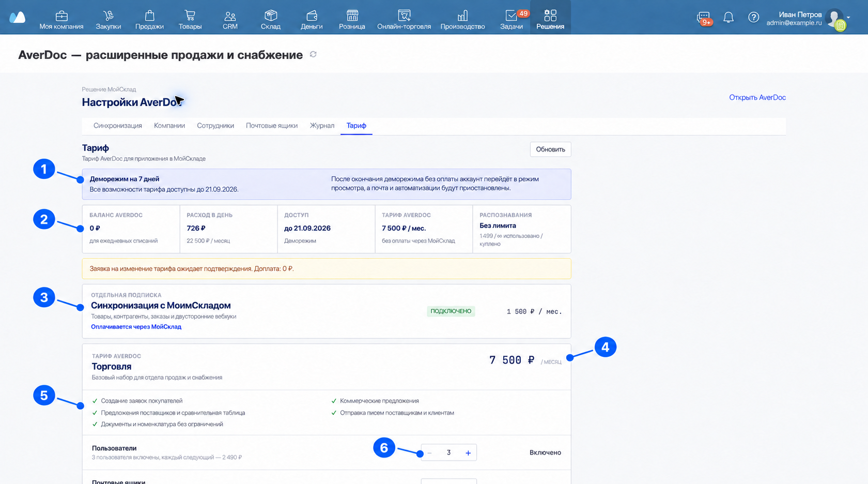Click the Настройки AverDoc heading
The image size is (868, 484).
tap(132, 102)
